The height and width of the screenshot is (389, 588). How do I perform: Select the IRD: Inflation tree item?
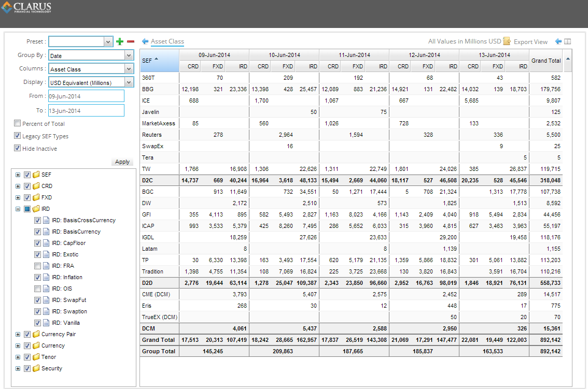67,277
